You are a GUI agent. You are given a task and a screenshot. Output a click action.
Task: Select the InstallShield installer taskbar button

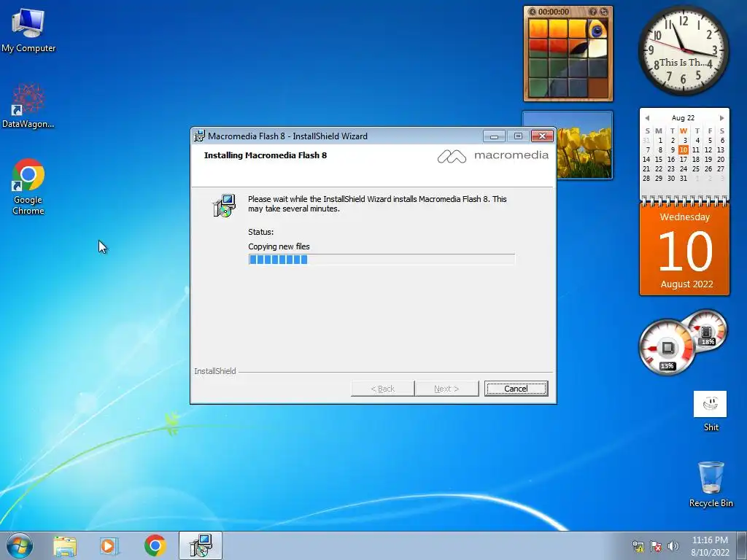coord(201,545)
